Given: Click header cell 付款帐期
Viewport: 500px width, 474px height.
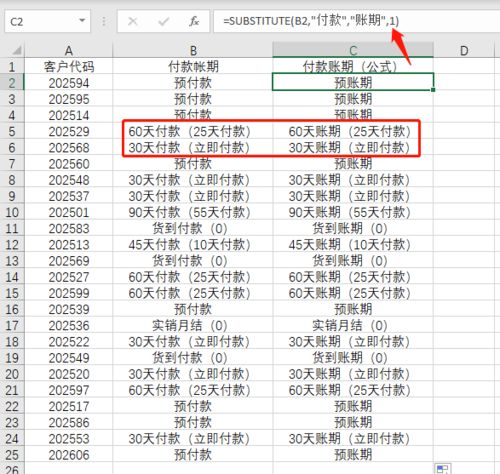Looking at the screenshot, I should tap(193, 66).
